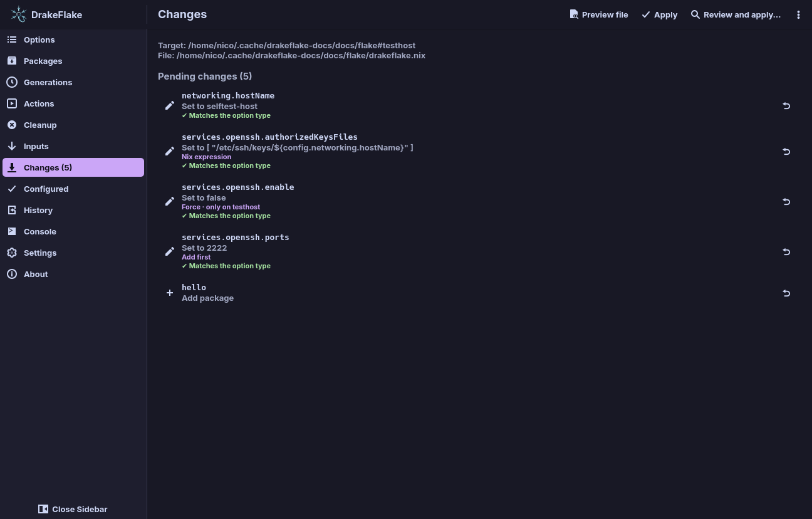Open the About page
This screenshot has width=812, height=519.
coord(73,274)
